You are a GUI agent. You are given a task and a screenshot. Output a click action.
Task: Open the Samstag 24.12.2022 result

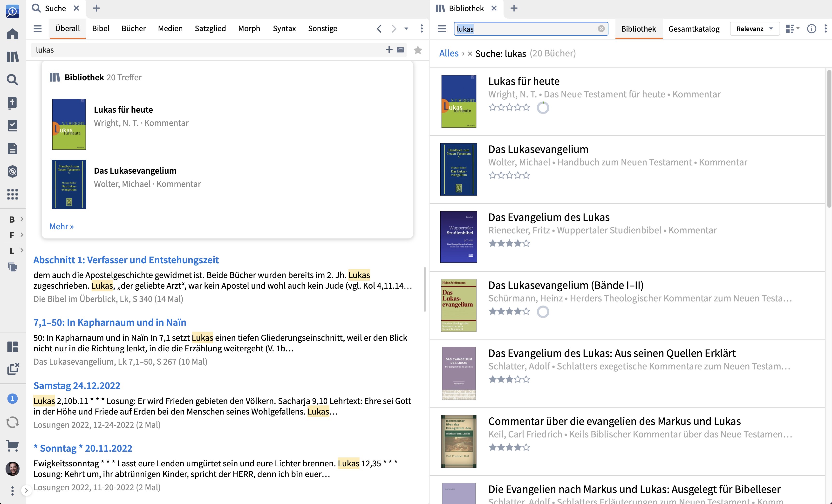[x=77, y=386]
